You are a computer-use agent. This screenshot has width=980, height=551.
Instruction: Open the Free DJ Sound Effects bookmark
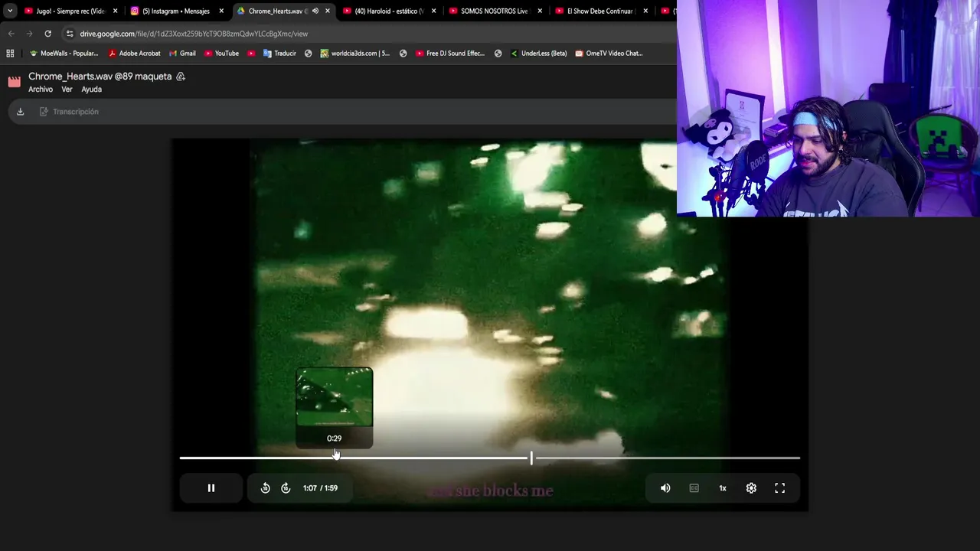click(x=450, y=54)
